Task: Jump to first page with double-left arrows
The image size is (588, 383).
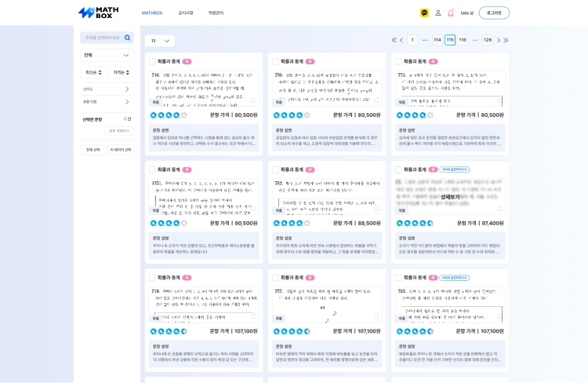Action: (x=394, y=40)
